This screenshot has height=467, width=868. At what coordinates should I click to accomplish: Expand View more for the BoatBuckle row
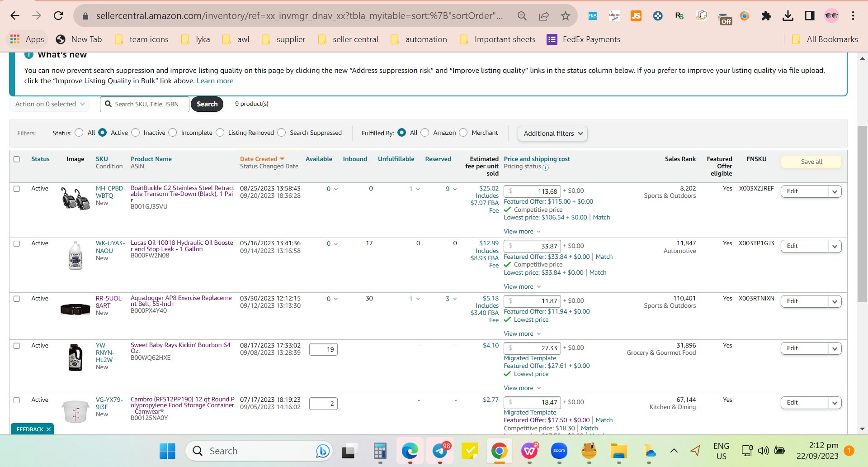click(522, 232)
